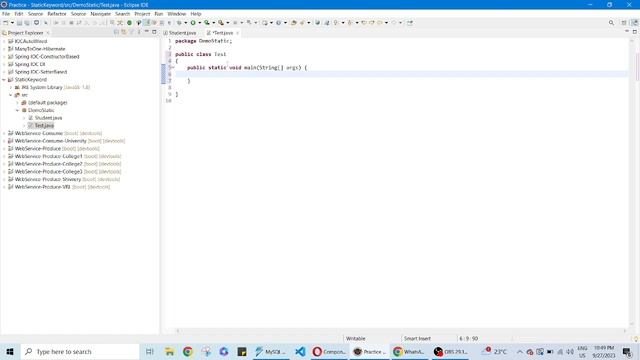Expand the WebService-Consume project
This screenshot has height=360, width=640.
click(x=4, y=133)
